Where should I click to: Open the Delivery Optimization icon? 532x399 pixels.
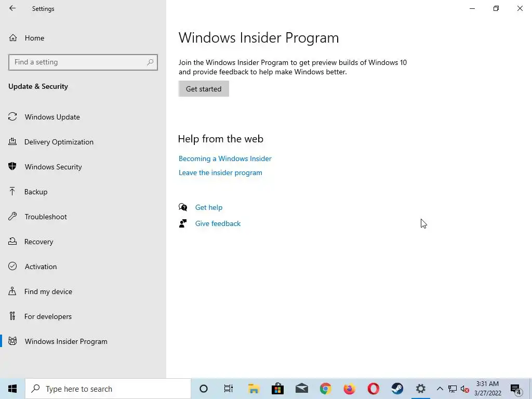12,142
